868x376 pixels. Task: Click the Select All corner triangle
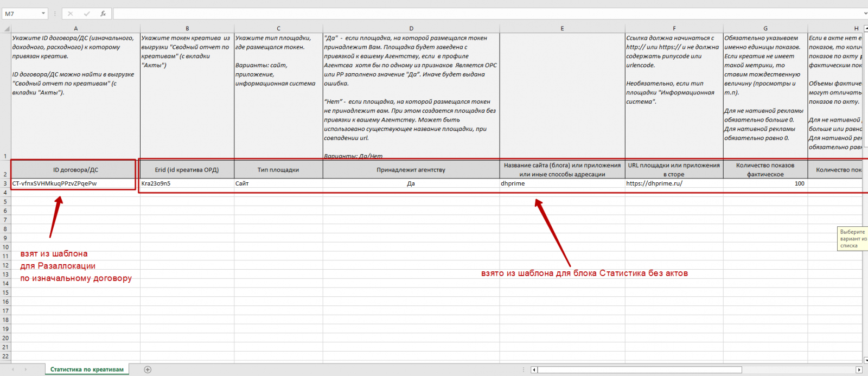[x=7, y=29]
